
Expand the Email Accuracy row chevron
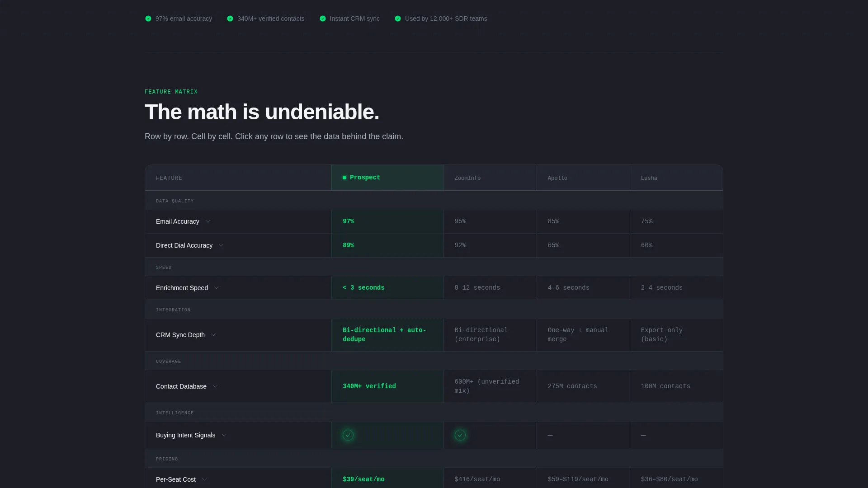tap(208, 221)
